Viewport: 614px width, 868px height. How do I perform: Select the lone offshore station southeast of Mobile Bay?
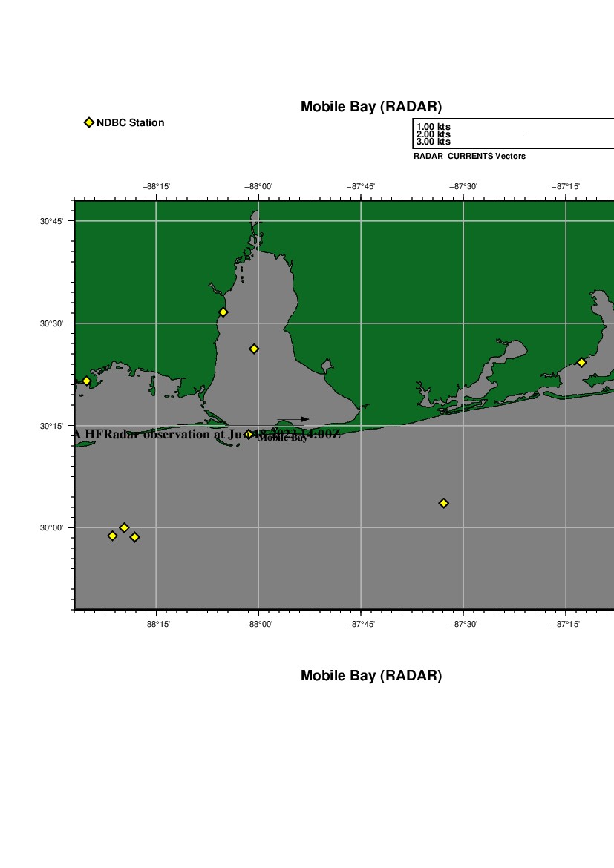tap(444, 503)
